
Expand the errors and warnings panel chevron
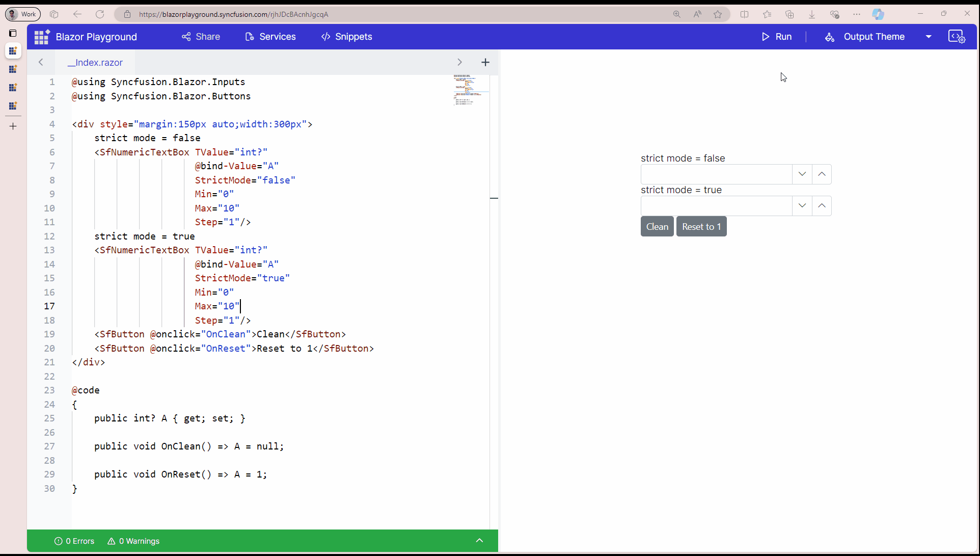[x=479, y=541]
